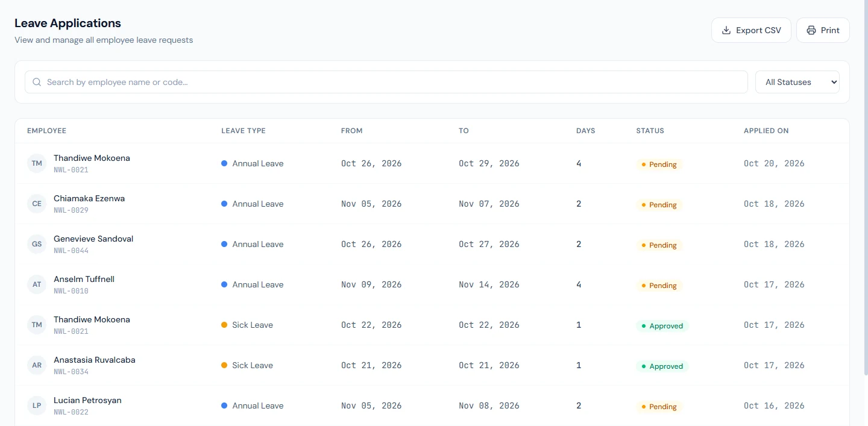Click the FROM column header
Image resolution: width=868 pixels, height=426 pixels.
[x=352, y=131]
